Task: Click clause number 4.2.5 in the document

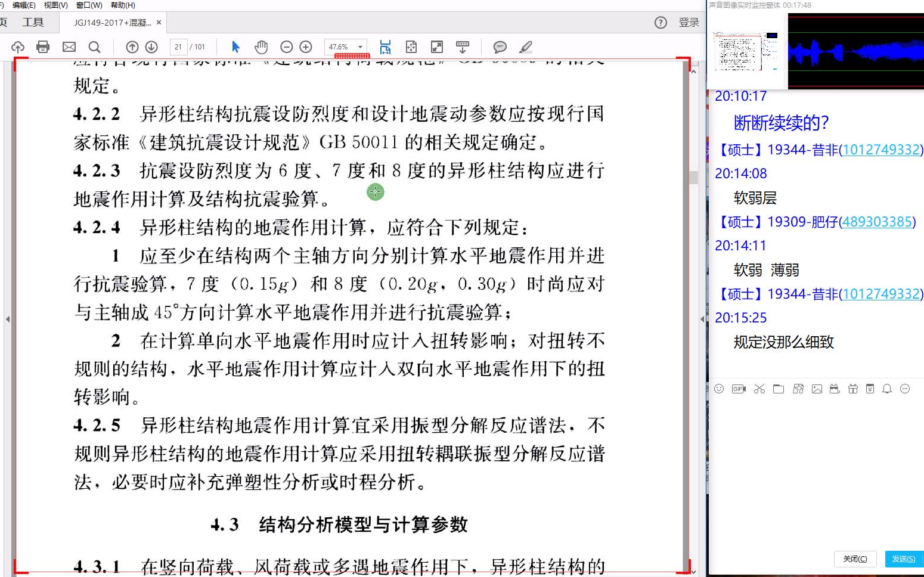Action: pyautogui.click(x=97, y=426)
